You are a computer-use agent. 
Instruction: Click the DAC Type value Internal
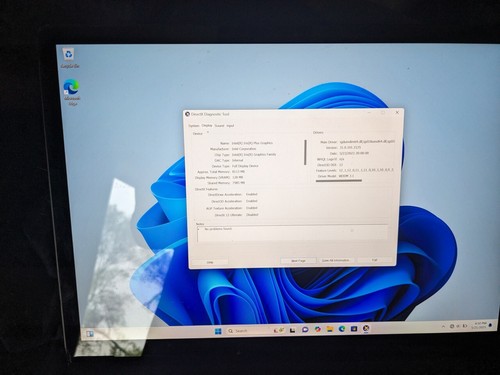(x=237, y=160)
